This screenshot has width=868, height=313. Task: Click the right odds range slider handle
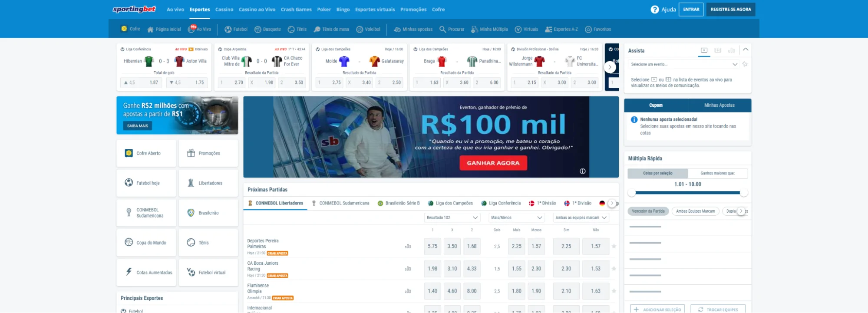click(744, 193)
